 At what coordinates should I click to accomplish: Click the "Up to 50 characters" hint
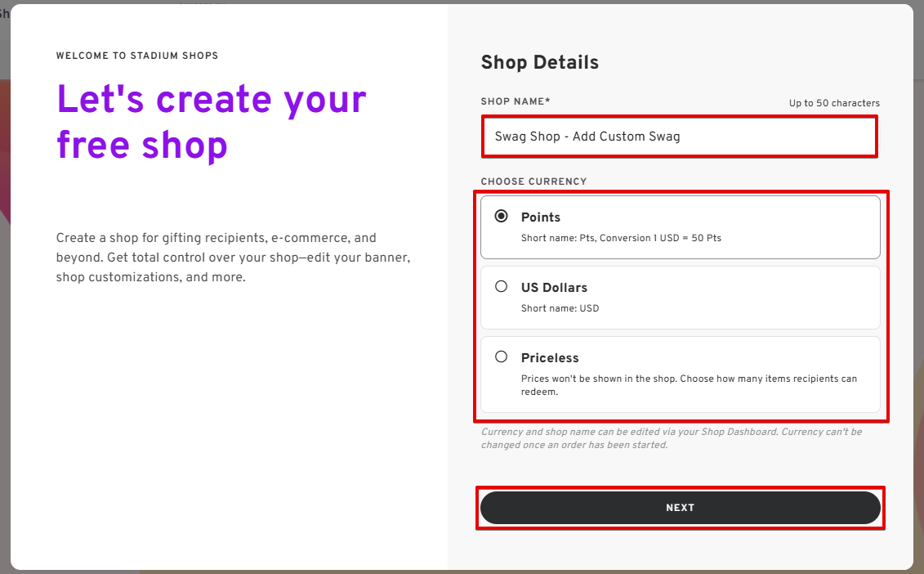click(834, 103)
